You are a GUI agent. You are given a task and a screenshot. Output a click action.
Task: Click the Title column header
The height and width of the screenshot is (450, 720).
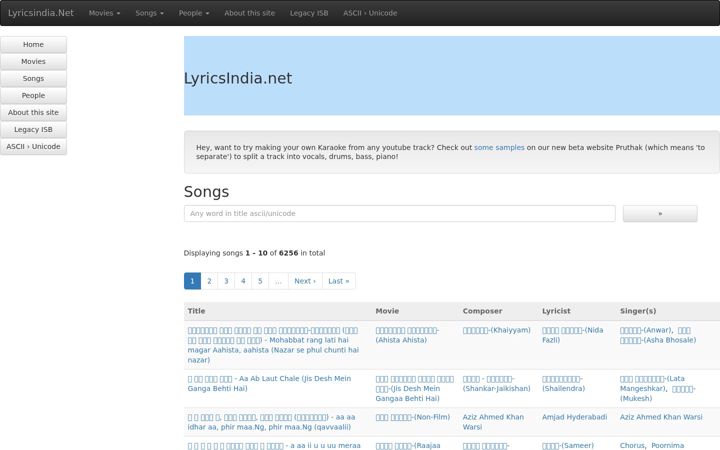196,311
